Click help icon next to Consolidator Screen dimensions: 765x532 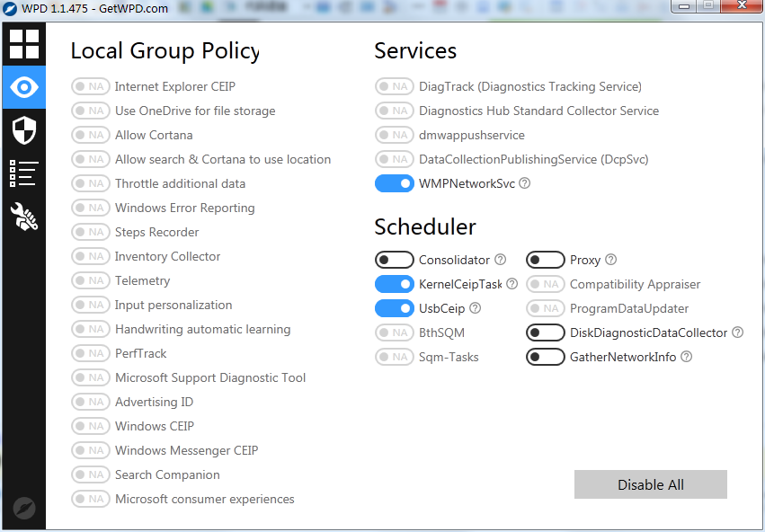point(501,261)
